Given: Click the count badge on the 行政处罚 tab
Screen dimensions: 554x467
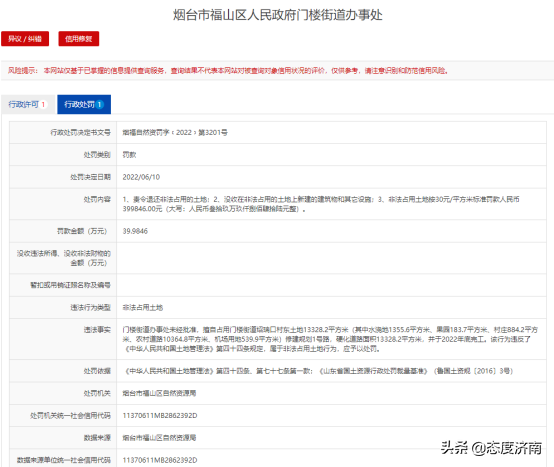Looking at the screenshot, I should pos(100,105).
